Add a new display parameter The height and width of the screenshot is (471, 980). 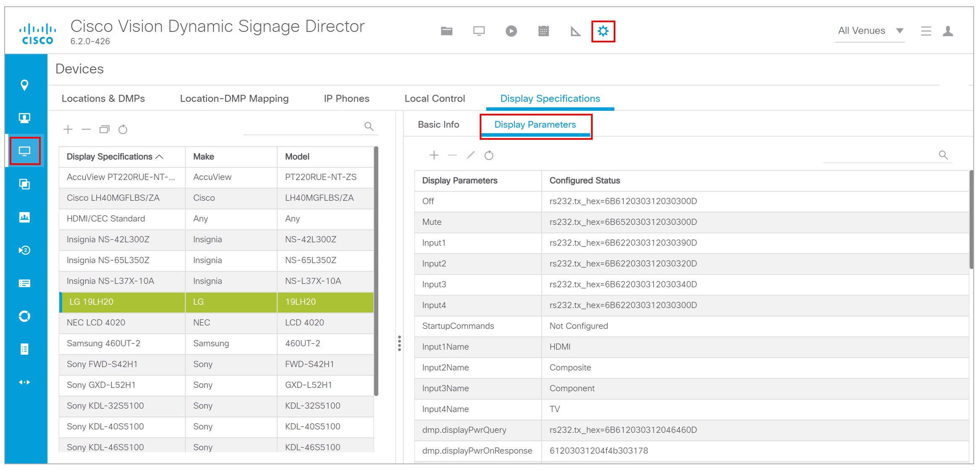(434, 155)
